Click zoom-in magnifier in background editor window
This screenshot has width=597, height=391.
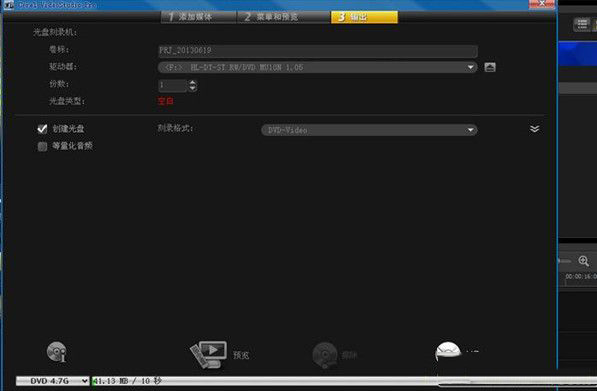pyautogui.click(x=584, y=261)
